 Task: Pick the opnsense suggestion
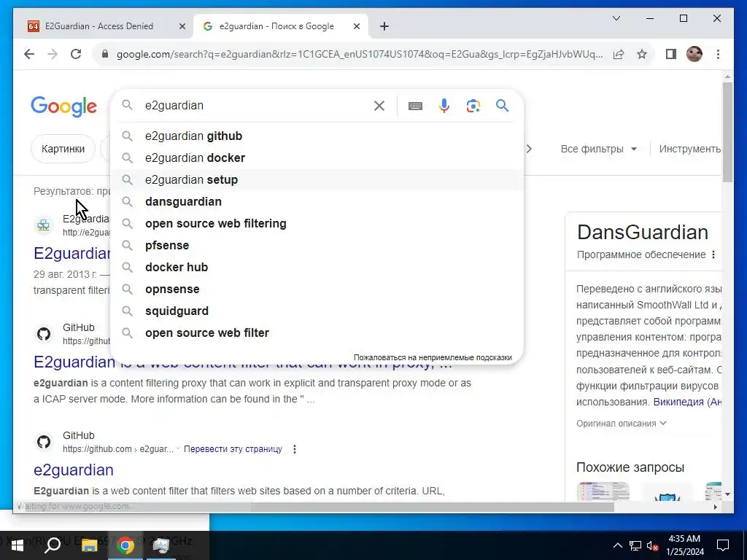point(317,289)
